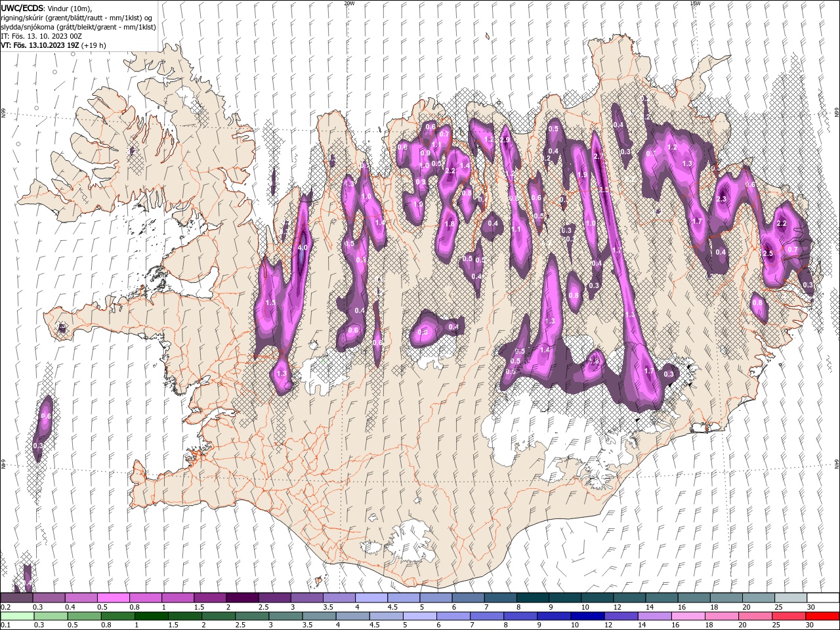
Task: Select the pale lilac 5 rain swatch
Action: click(x=419, y=616)
